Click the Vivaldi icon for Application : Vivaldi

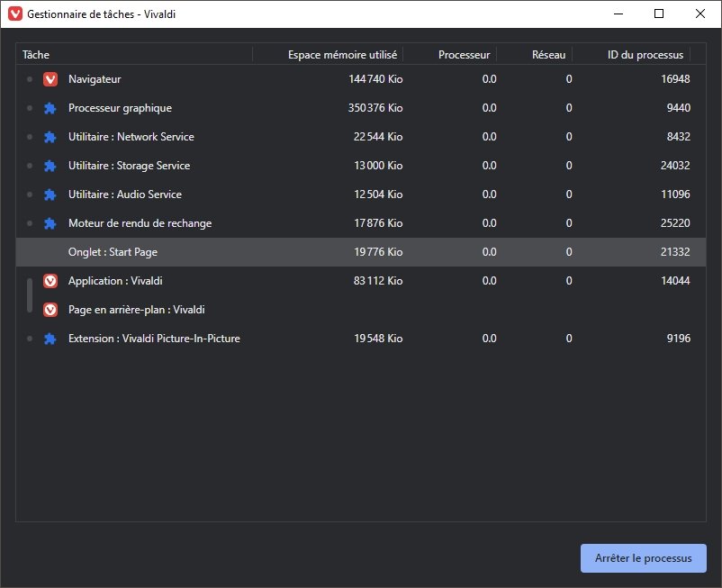tap(50, 281)
